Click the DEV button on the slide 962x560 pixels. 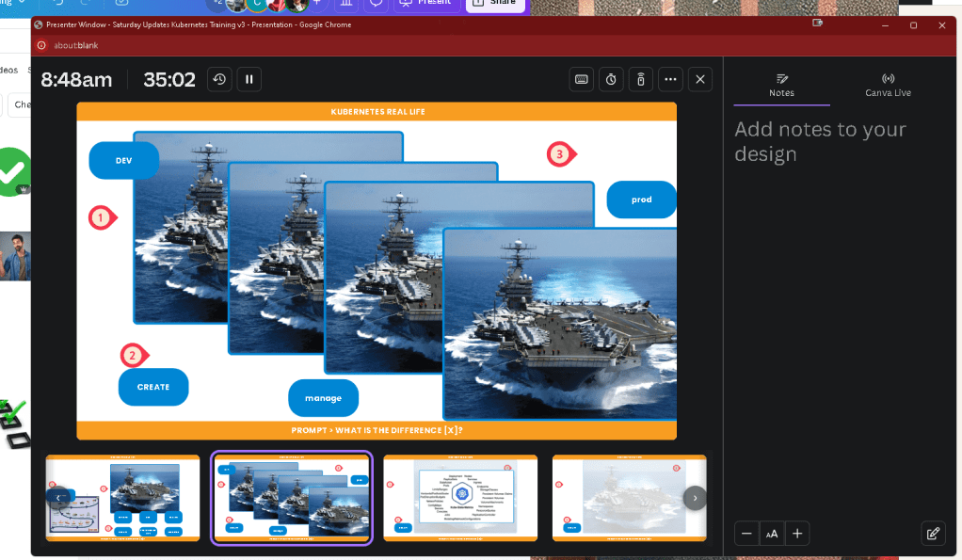pos(124,161)
